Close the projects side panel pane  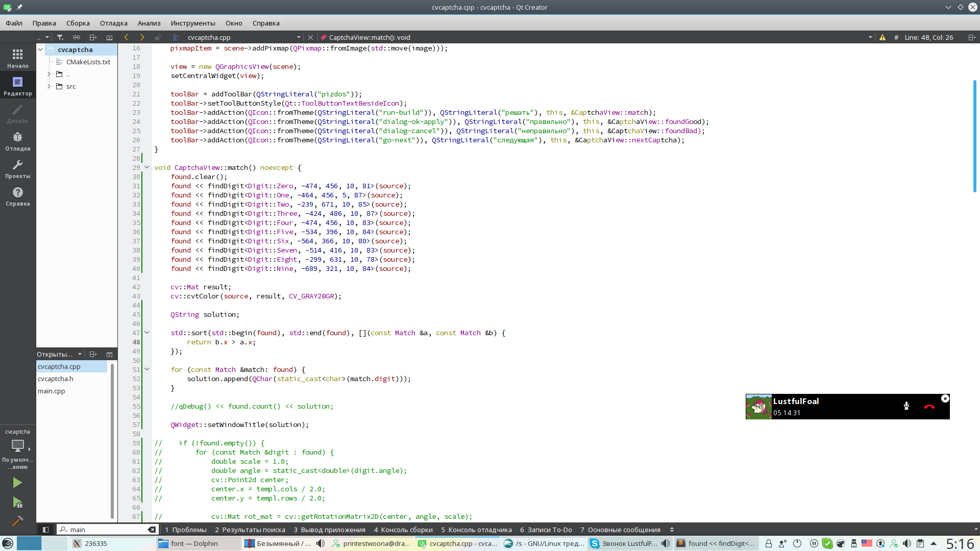coord(109,37)
